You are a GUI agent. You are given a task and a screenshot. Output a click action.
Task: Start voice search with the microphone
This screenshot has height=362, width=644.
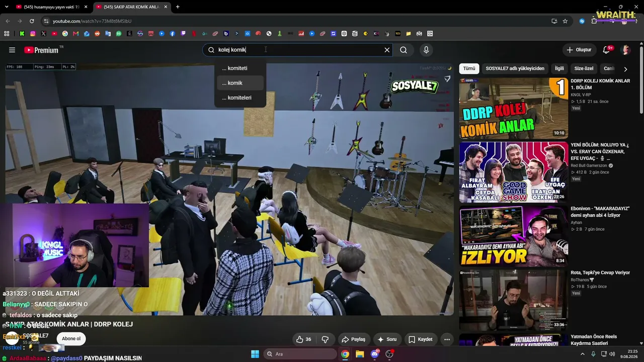pos(426,50)
